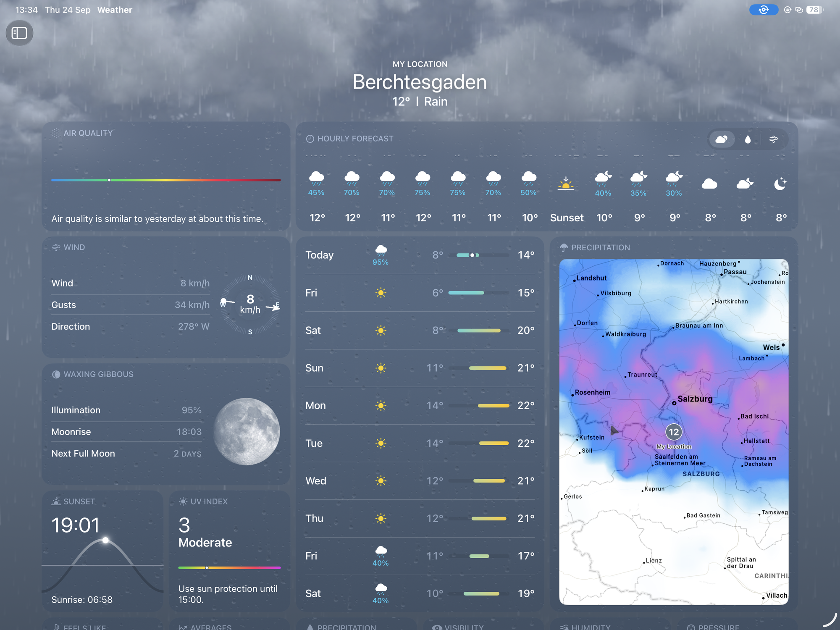Select the Sat row with 20° high
Viewport: 840px width, 630px height.
[x=420, y=331]
